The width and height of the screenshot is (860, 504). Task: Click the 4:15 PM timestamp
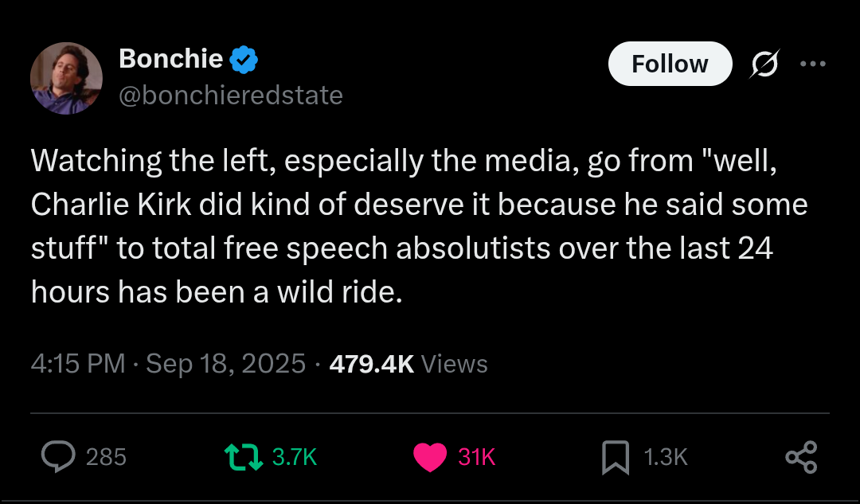(x=78, y=364)
